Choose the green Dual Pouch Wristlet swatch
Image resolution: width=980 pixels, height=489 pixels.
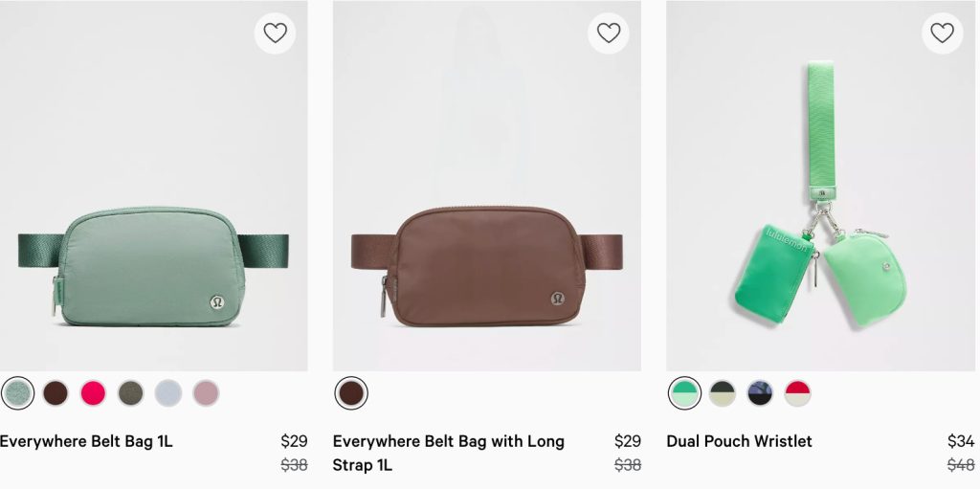pyautogui.click(x=684, y=392)
